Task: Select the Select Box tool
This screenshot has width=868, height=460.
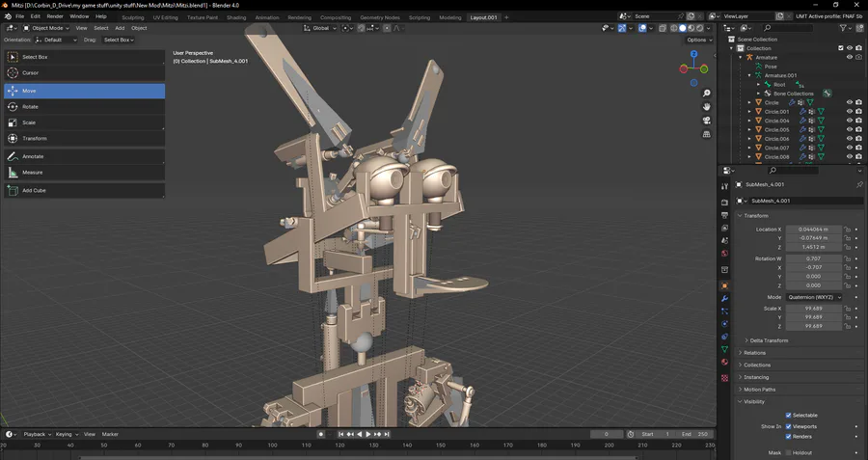Action: pyautogui.click(x=84, y=57)
